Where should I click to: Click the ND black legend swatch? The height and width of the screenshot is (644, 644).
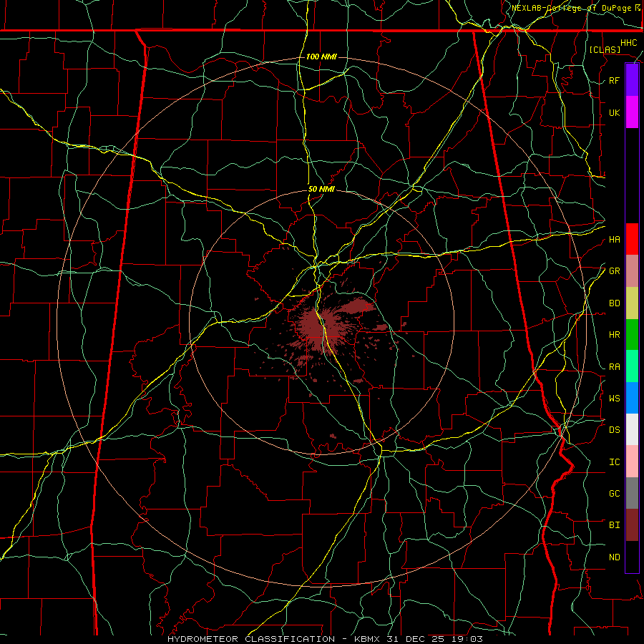tap(632, 557)
